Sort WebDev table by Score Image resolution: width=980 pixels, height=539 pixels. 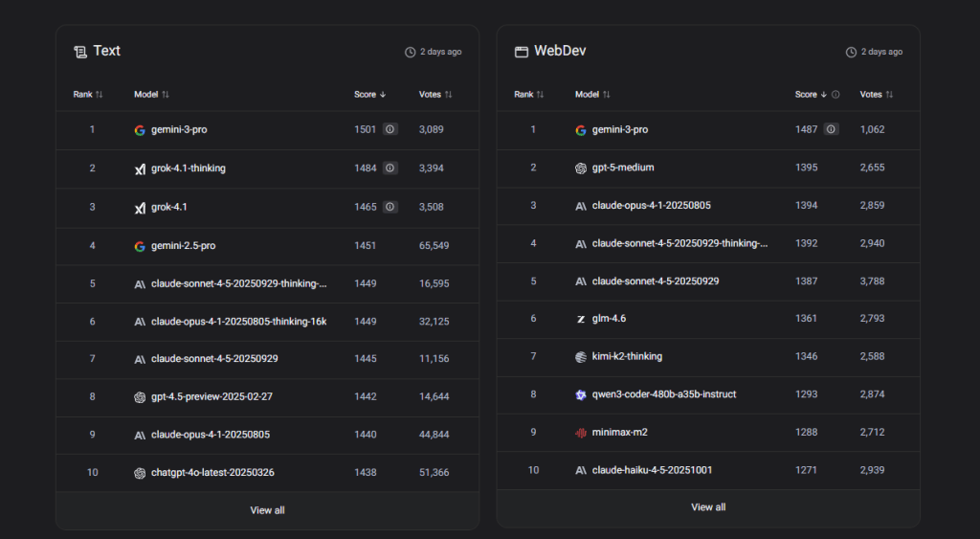pos(811,95)
